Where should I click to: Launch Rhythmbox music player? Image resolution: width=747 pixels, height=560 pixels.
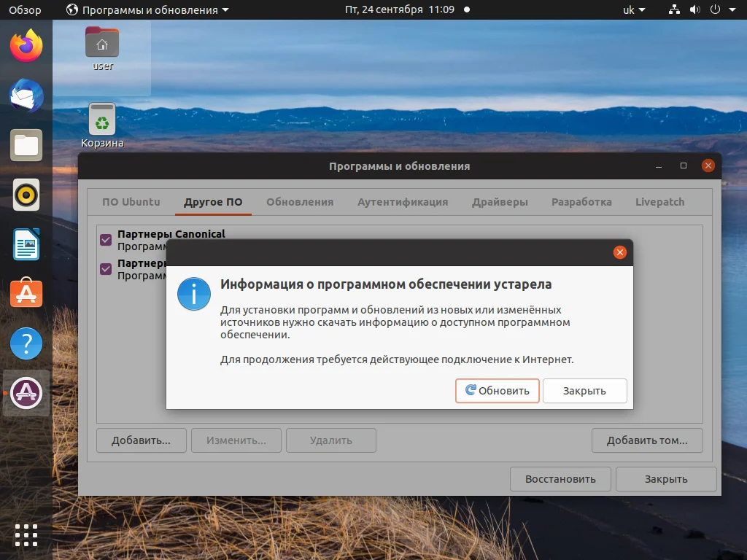click(26, 195)
